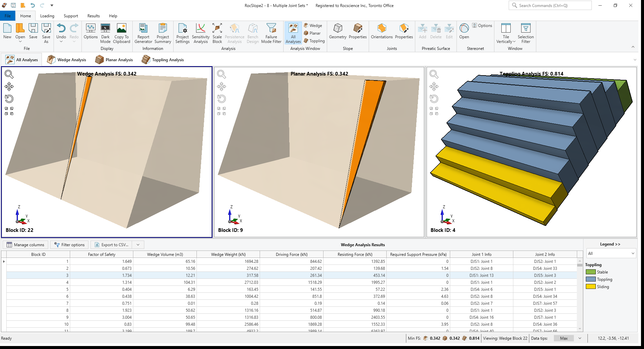Open dropdown arrow beside Export to CSV
The image size is (644, 349).
coord(138,245)
